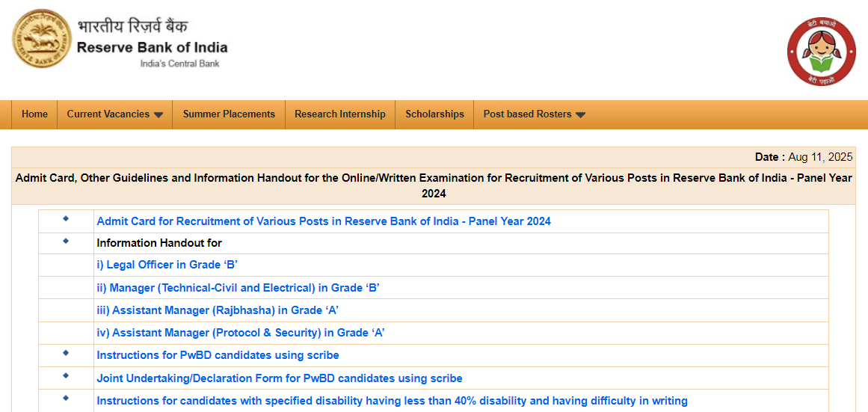868x412 pixels.
Task: Select Research Internship in navigation bar
Action: (x=339, y=114)
